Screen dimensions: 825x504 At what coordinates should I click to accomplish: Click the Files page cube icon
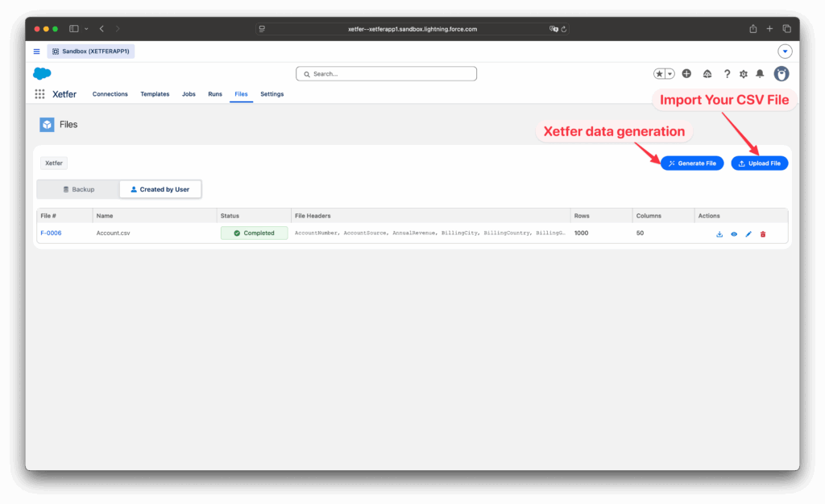click(47, 125)
